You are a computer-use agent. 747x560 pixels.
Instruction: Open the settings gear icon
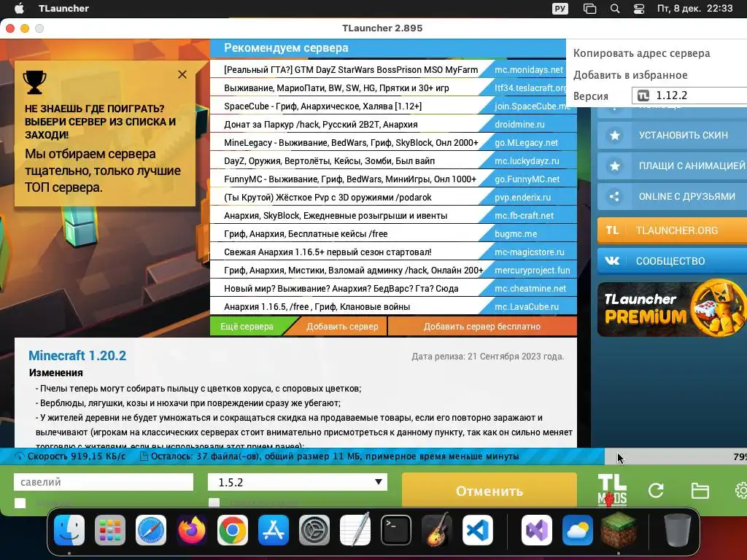pyautogui.click(x=741, y=491)
